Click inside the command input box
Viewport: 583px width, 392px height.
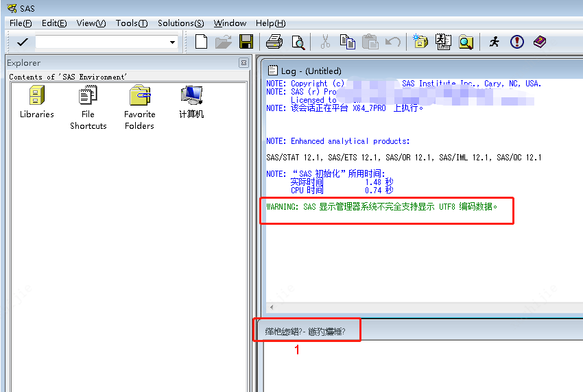click(102, 42)
